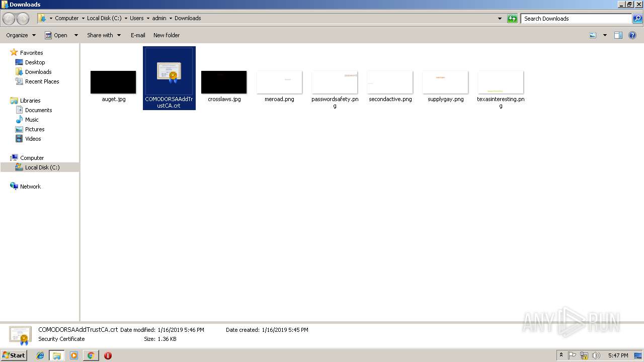
Task: Click the search magnifier icon
Action: coord(637,19)
